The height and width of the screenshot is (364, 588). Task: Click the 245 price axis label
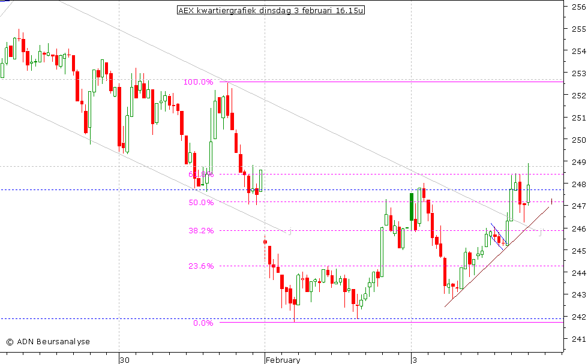click(x=578, y=251)
